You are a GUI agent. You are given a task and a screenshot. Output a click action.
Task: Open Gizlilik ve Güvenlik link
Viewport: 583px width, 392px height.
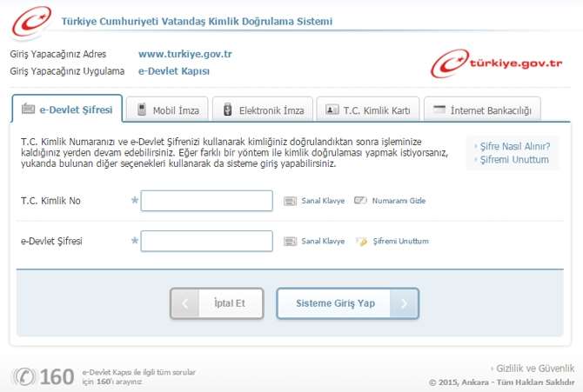(x=535, y=369)
